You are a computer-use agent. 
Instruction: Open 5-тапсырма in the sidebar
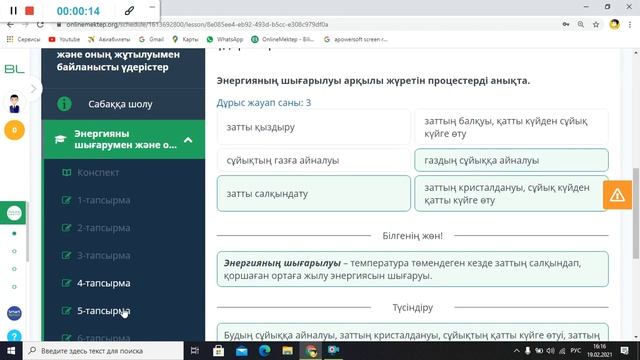coord(104,311)
